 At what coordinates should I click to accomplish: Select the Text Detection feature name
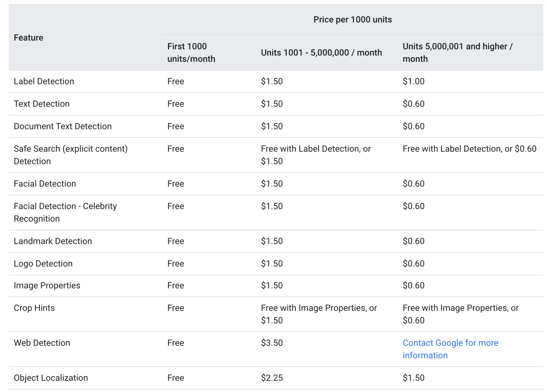click(42, 104)
